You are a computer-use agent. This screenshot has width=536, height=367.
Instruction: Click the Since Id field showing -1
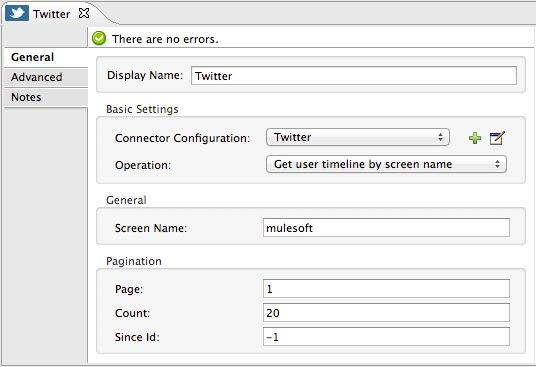point(386,337)
